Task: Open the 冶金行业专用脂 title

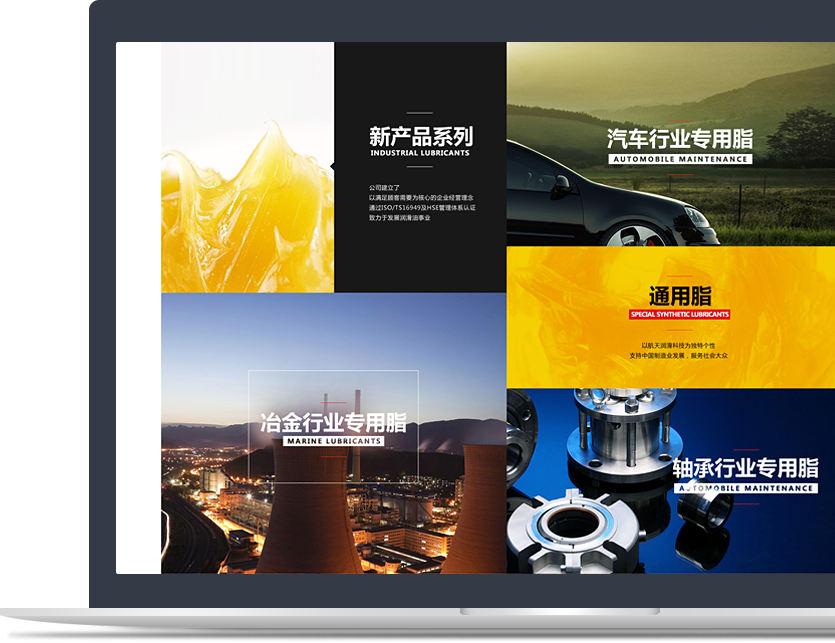Action: click(333, 421)
